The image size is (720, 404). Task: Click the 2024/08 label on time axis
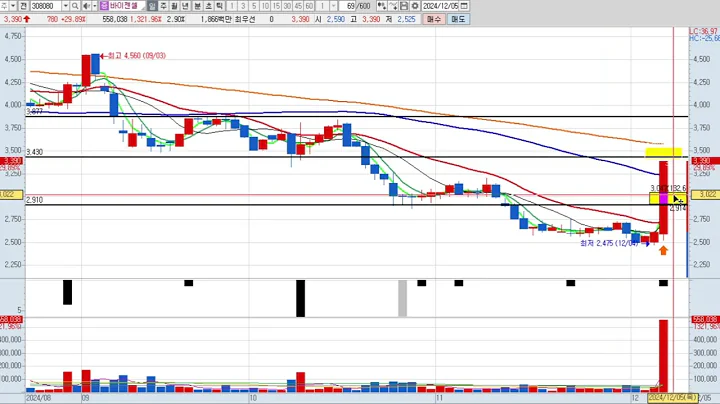click(x=39, y=398)
